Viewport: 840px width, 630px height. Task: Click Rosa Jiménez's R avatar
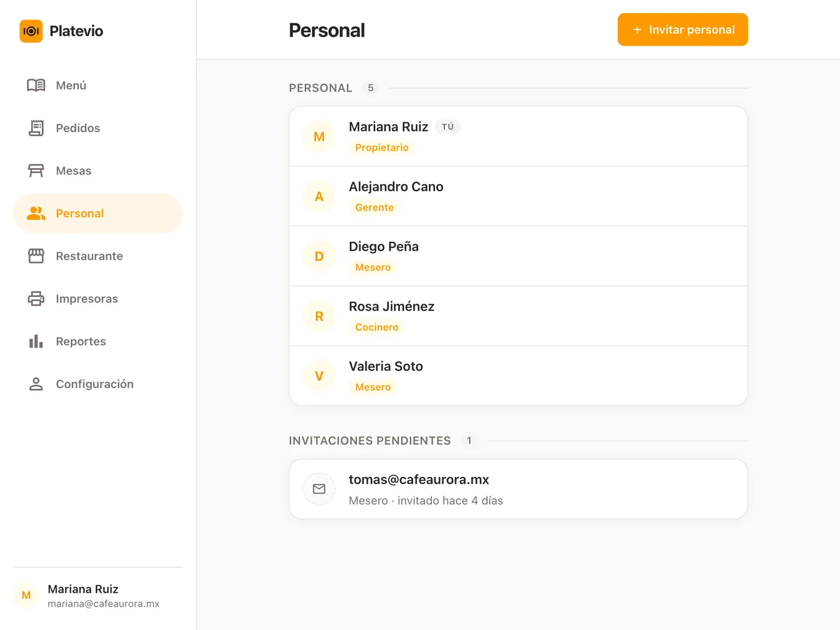tap(319, 316)
